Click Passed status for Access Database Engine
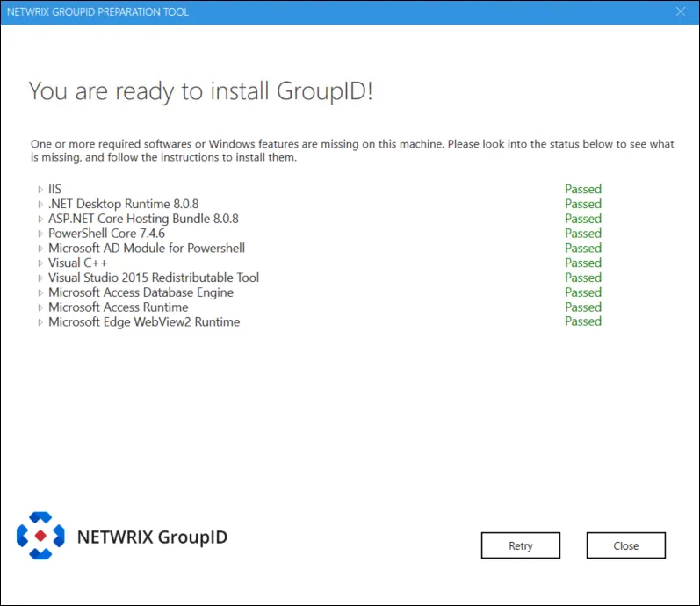 pos(583,292)
